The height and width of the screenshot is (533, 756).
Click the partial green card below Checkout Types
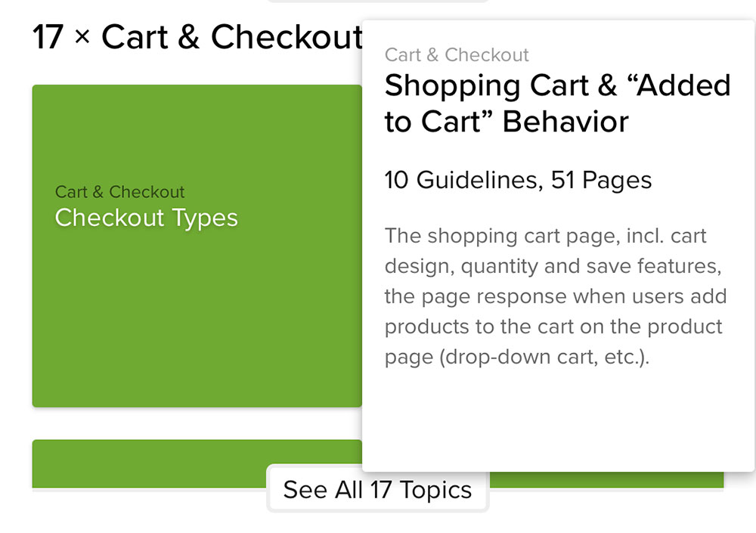pos(151,463)
